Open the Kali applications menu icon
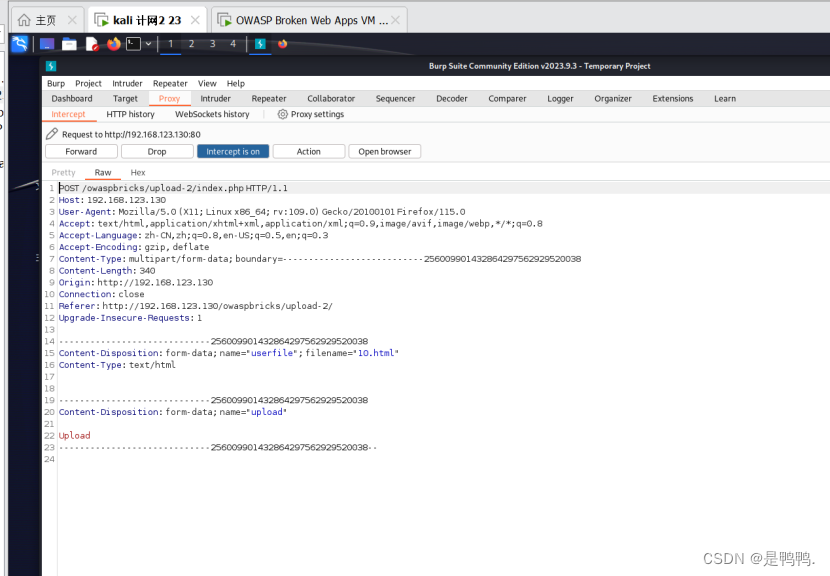830x576 pixels. pos(20,43)
